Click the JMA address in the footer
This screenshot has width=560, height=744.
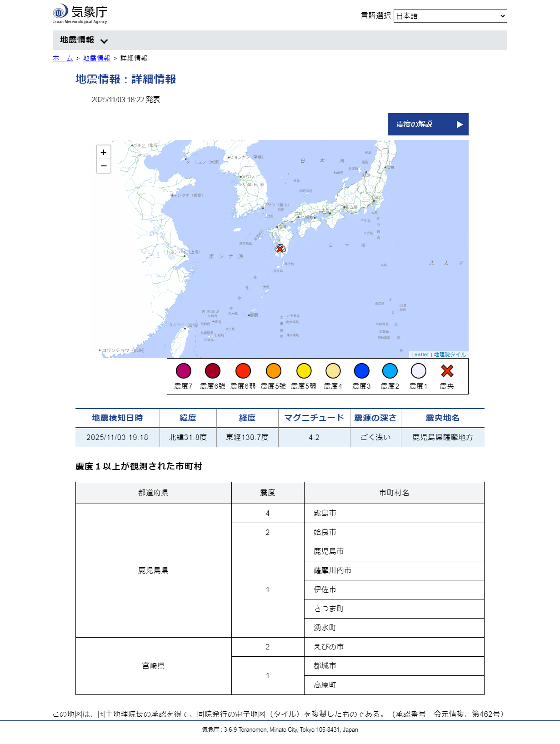click(280, 729)
